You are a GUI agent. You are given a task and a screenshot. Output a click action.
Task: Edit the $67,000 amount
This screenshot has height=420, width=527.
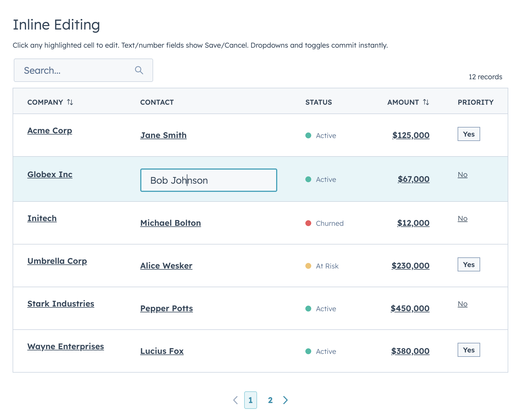[x=413, y=179]
